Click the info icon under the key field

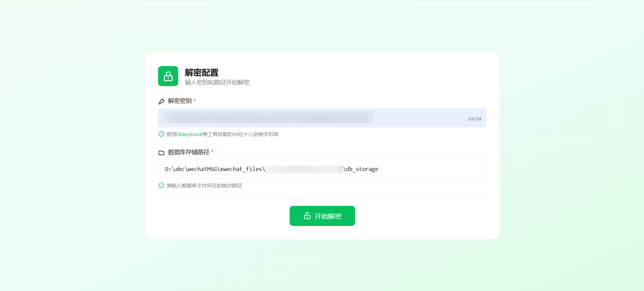pos(161,134)
